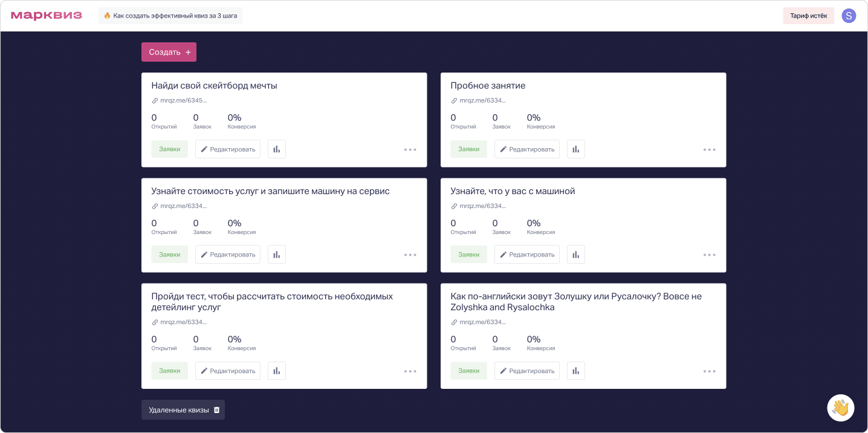Expand three-dot menu for skateboard quiz
The height and width of the screenshot is (433, 868).
tap(410, 149)
